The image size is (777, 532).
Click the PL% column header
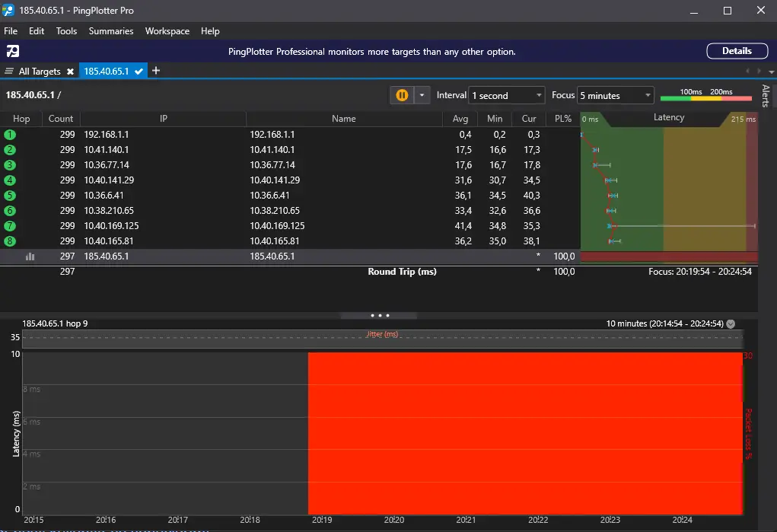[563, 119]
